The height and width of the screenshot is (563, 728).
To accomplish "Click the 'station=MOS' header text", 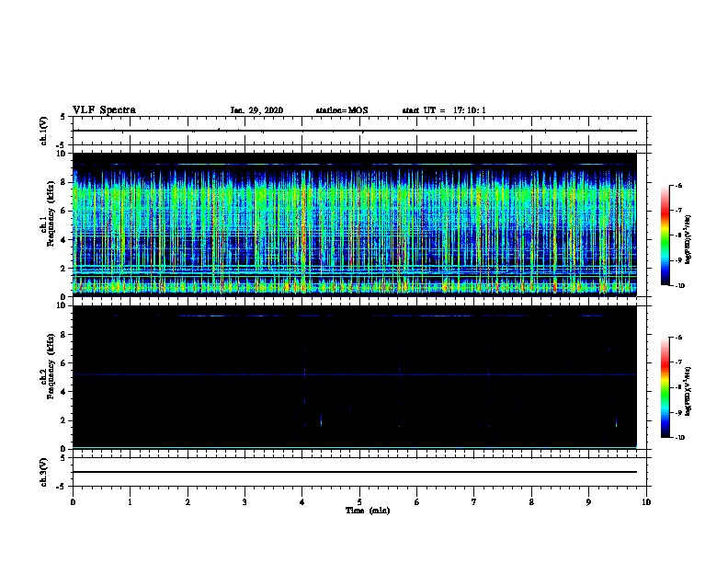I will click(x=342, y=110).
